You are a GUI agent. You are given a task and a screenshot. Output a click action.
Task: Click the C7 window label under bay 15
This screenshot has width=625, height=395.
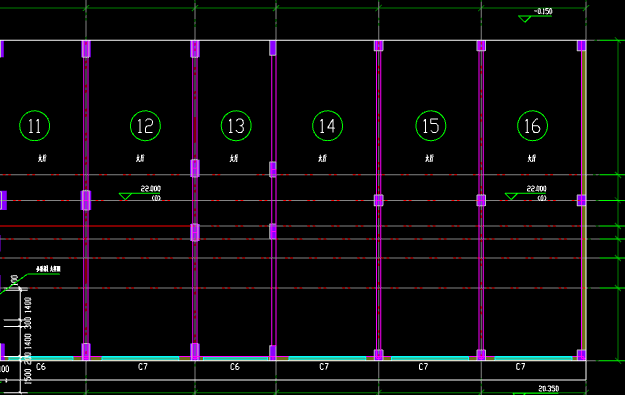(x=423, y=367)
